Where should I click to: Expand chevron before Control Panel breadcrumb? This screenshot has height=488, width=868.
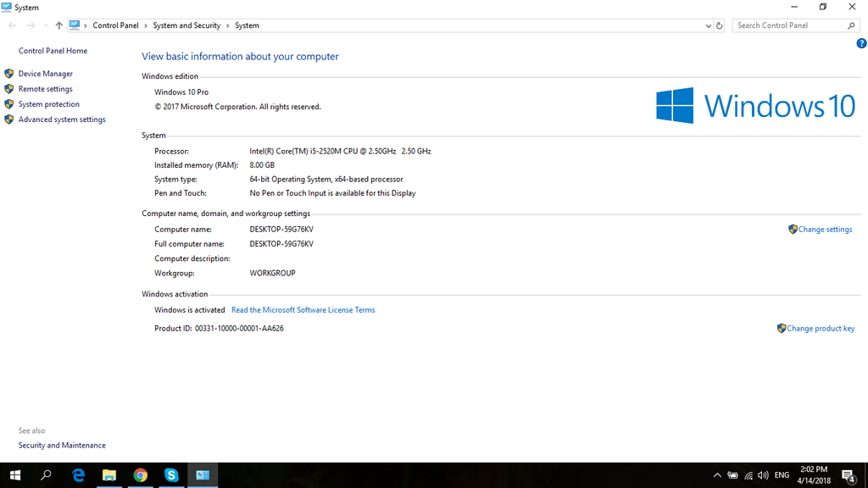(86, 25)
